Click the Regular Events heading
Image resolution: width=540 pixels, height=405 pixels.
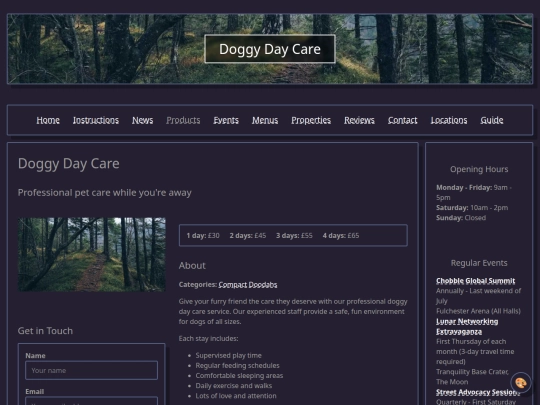479,263
